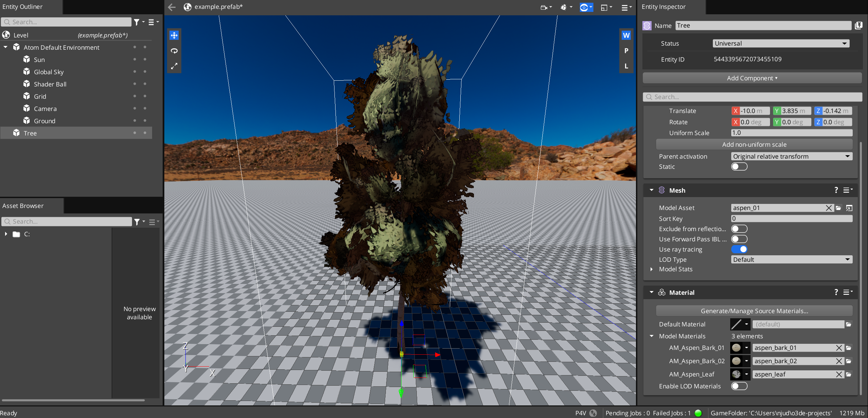This screenshot has height=418, width=868.
Task: Click the Add Component button
Action: 752,78
